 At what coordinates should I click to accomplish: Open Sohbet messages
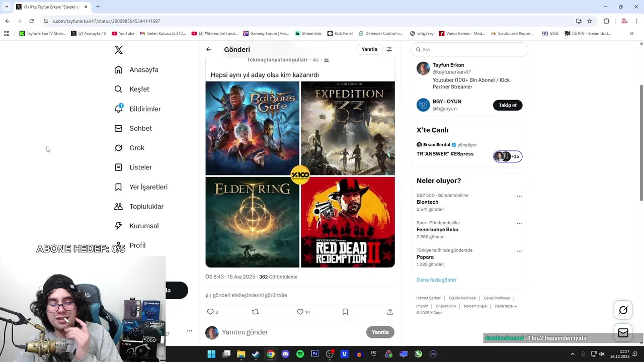coord(133,128)
